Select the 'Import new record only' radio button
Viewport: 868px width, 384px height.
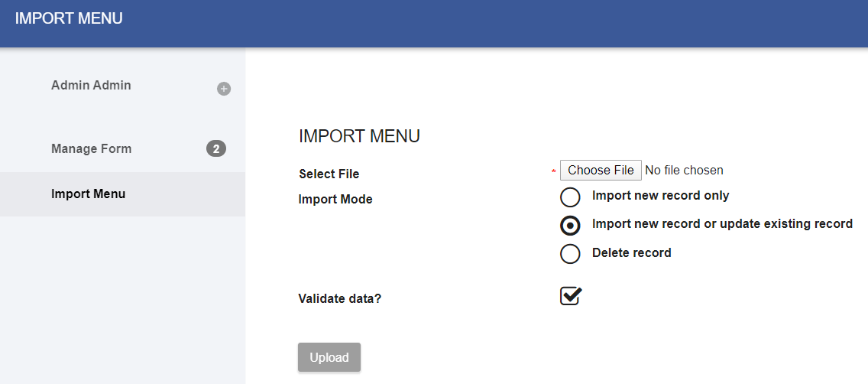point(570,197)
